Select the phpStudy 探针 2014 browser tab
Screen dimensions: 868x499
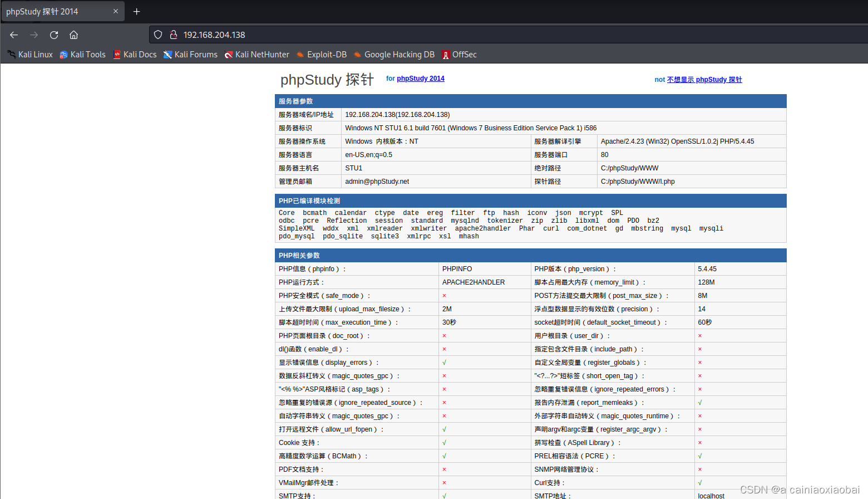pos(62,11)
